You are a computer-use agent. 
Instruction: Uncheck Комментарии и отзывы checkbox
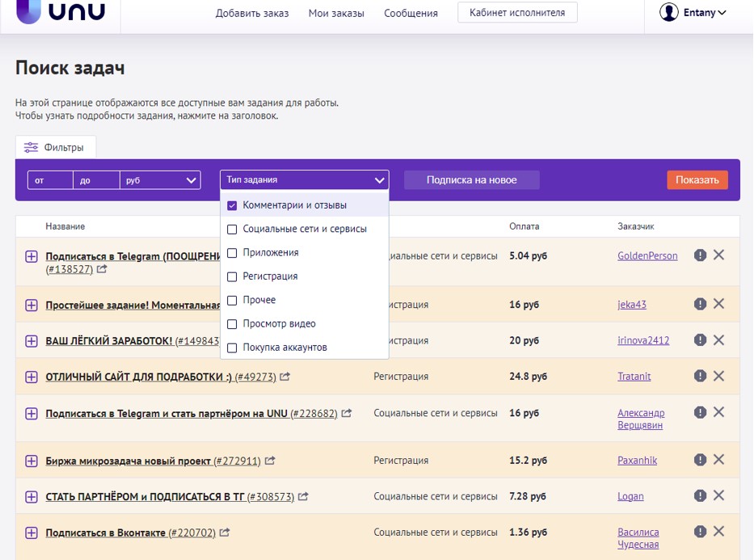(232, 205)
